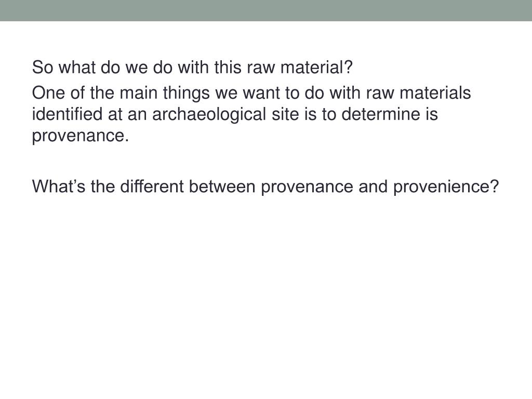Click the word "archaeological" in the paragraph
The image size is (532, 399).
(209, 114)
